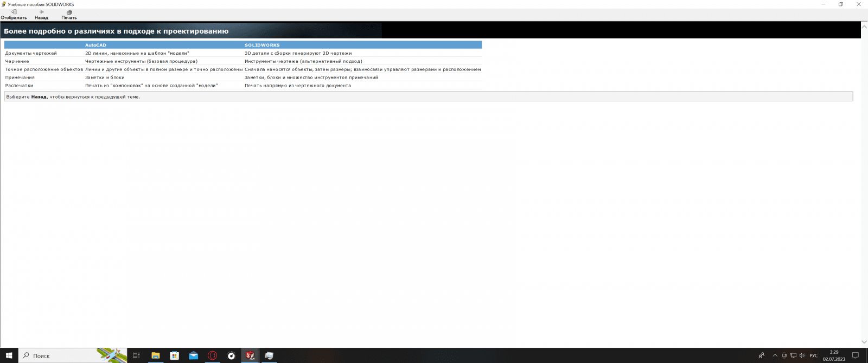Open the Windows Start menu
This screenshot has height=363, width=868.
click(x=9, y=355)
